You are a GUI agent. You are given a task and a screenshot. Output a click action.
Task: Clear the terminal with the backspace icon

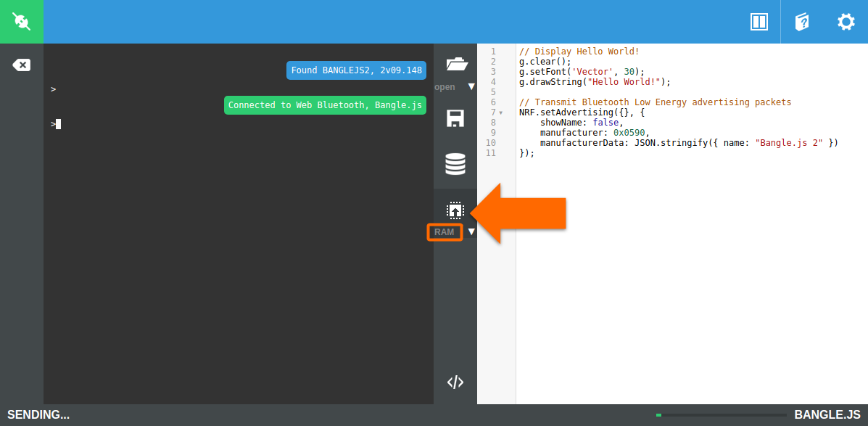[x=22, y=65]
